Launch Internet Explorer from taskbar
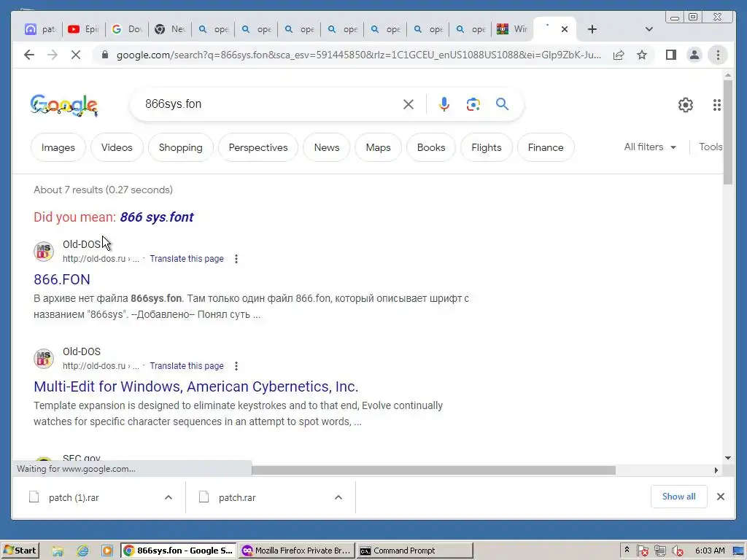This screenshot has height=560, width=747. pyautogui.click(x=83, y=551)
